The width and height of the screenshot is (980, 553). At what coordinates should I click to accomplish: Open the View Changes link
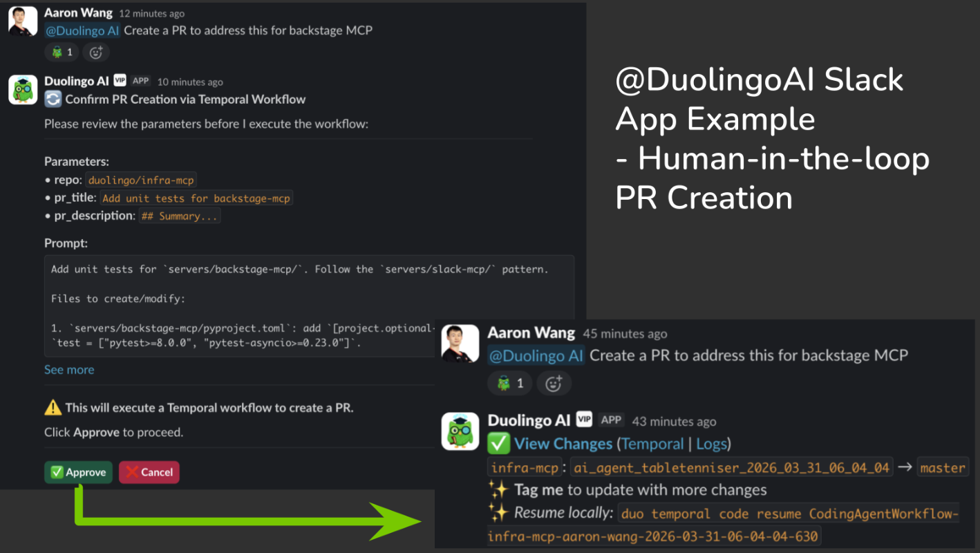pyautogui.click(x=563, y=444)
